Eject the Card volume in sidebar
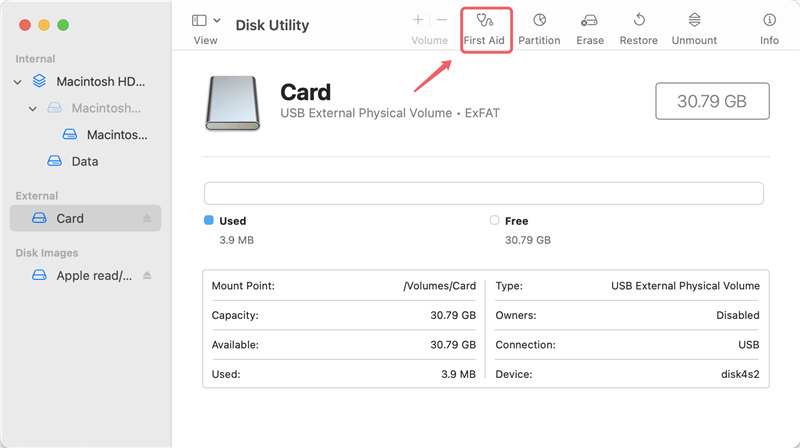 (x=147, y=218)
